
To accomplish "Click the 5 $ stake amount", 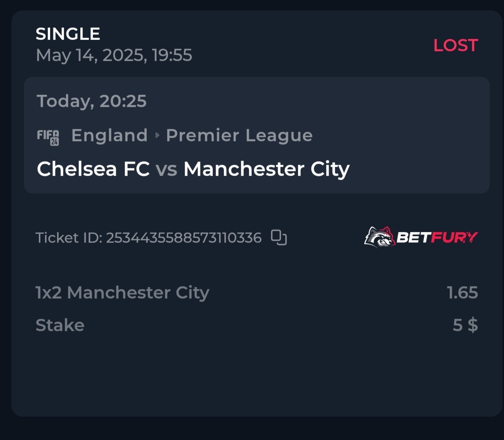I will pyautogui.click(x=465, y=325).
